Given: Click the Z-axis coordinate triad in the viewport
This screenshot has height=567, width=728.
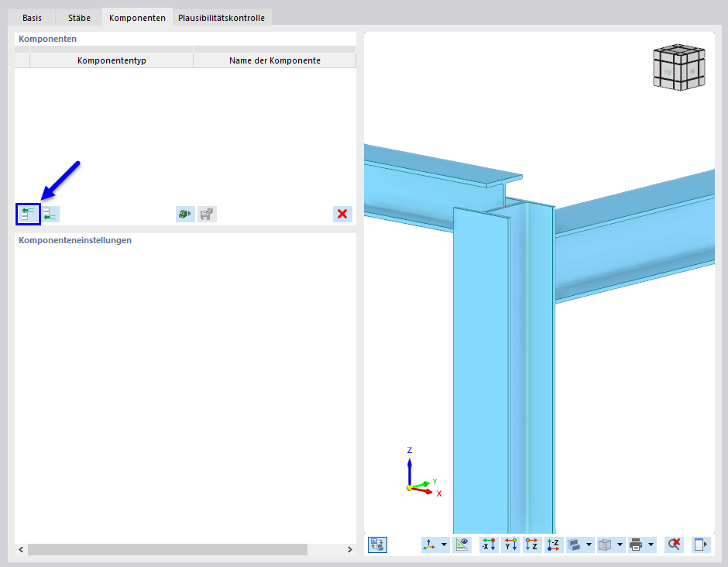Looking at the screenshot, I should pyautogui.click(x=424, y=472).
